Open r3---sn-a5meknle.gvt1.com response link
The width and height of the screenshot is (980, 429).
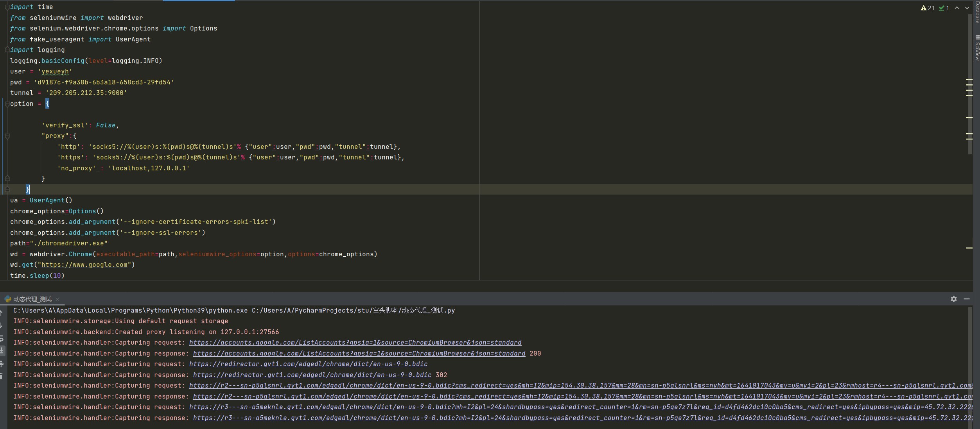[583, 418]
